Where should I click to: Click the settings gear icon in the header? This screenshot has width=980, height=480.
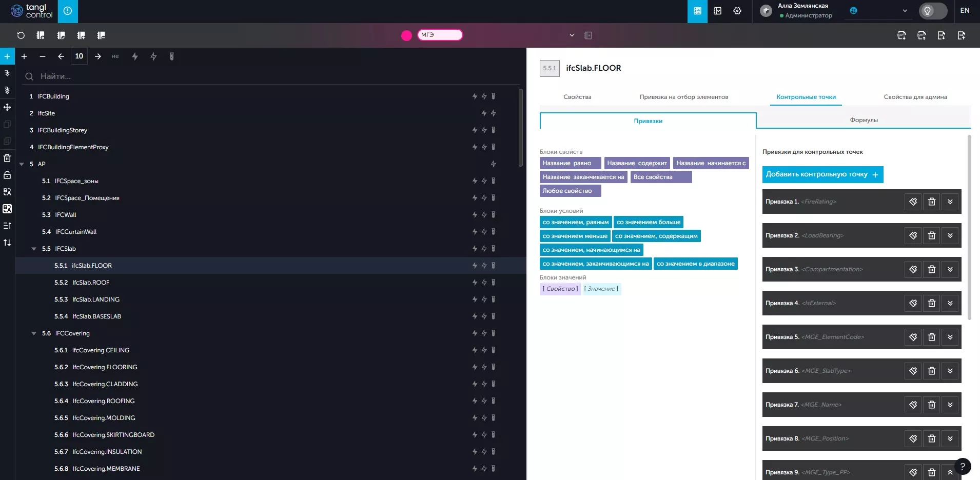[737, 11]
